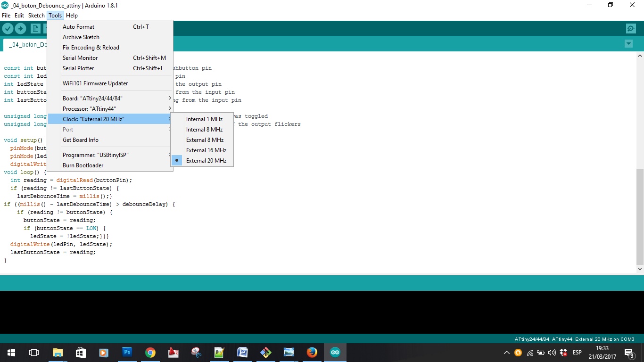
Task: Select External 16 MHz clock option
Action: (x=202, y=150)
